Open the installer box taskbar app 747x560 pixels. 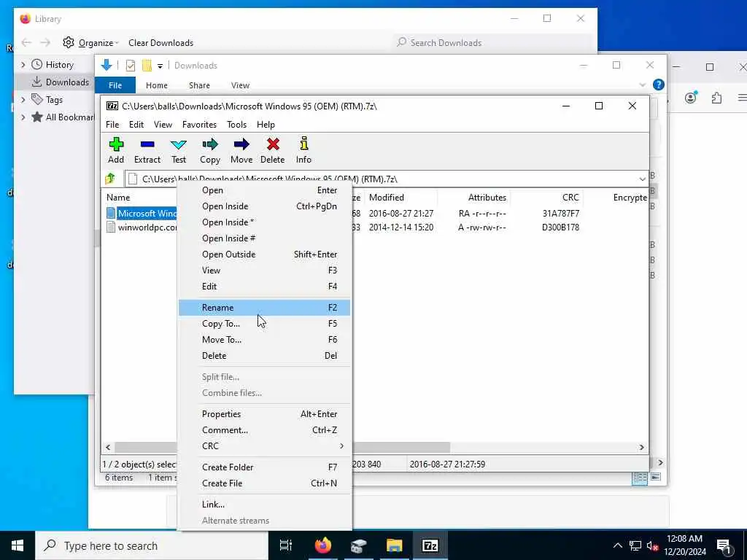point(359,545)
